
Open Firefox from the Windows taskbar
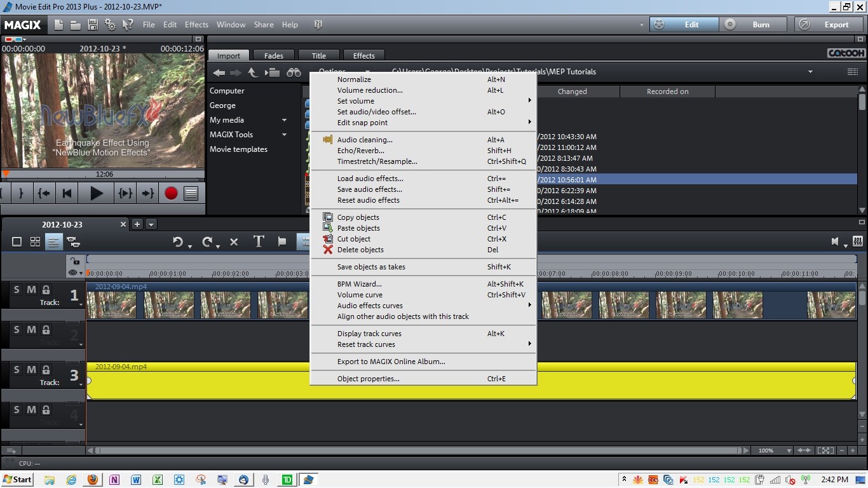93,480
